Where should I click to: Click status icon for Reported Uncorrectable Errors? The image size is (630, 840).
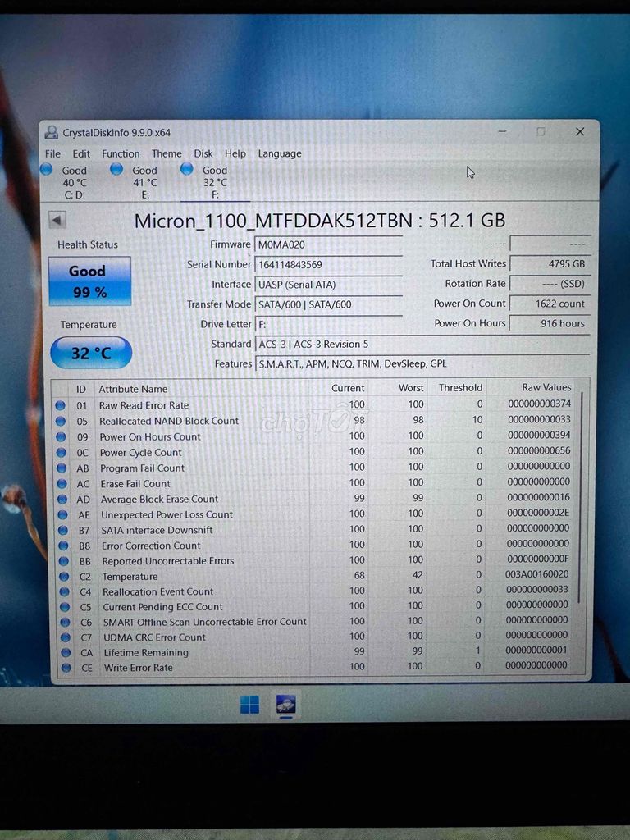tap(64, 561)
